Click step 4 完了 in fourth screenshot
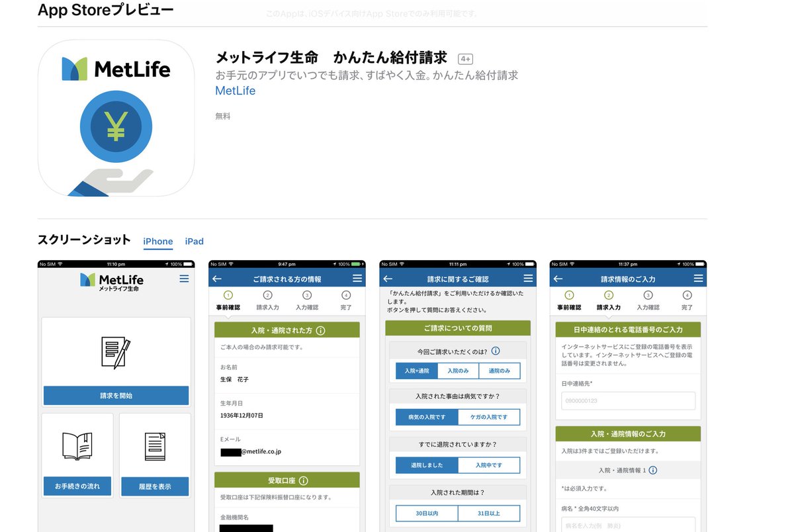This screenshot has height=532, width=794. coord(687,301)
